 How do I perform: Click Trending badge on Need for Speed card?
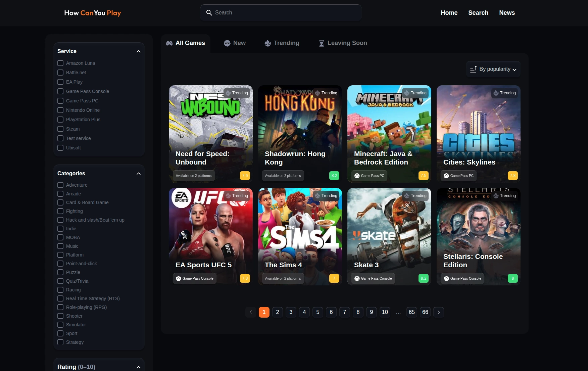(237, 93)
